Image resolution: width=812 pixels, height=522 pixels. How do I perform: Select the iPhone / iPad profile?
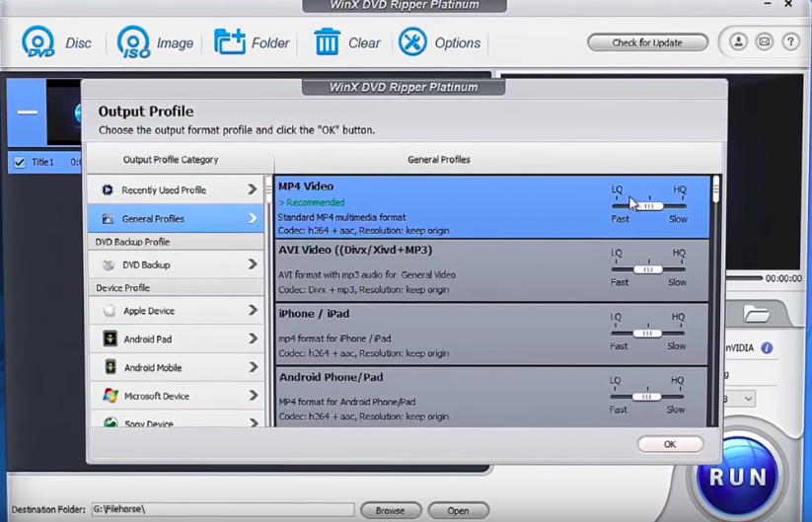(492, 334)
